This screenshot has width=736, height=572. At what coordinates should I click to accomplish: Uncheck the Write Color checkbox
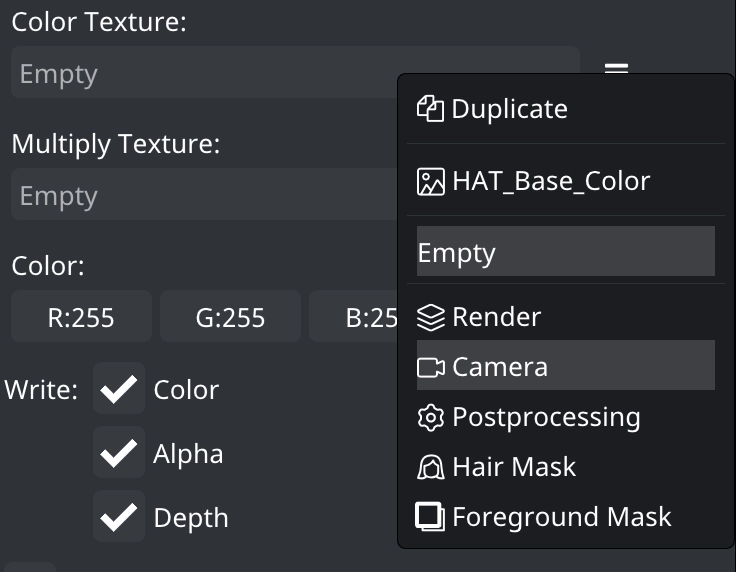pos(119,388)
